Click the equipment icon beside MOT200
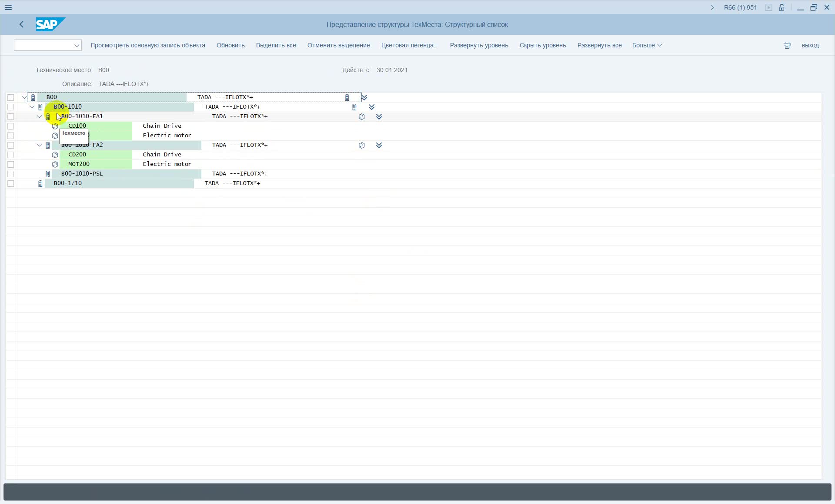Viewport: 835px width, 504px height. pos(55,164)
